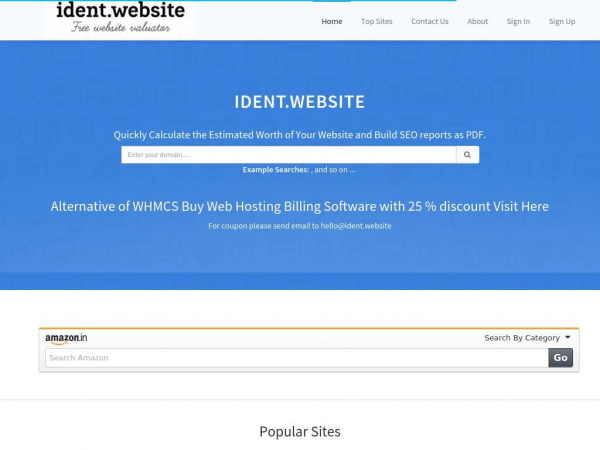
Task: Click the magnifier search button
Action: coord(467,155)
